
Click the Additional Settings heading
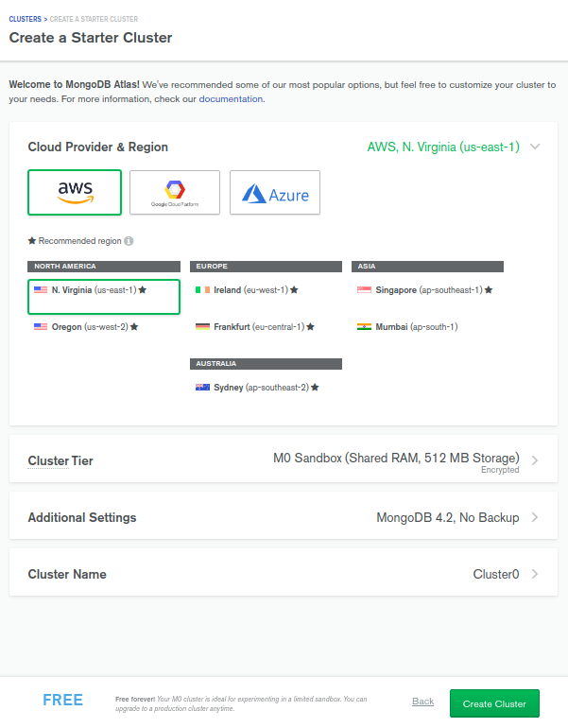82,517
